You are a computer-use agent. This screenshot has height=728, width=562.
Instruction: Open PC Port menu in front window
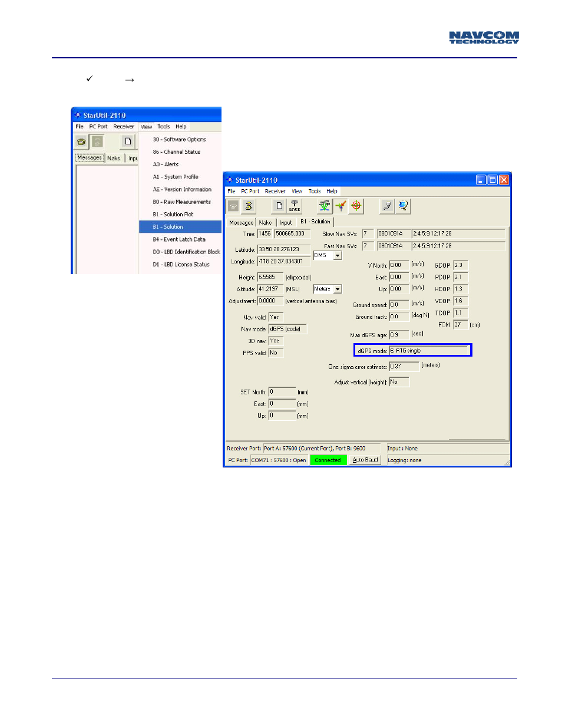pos(250,192)
